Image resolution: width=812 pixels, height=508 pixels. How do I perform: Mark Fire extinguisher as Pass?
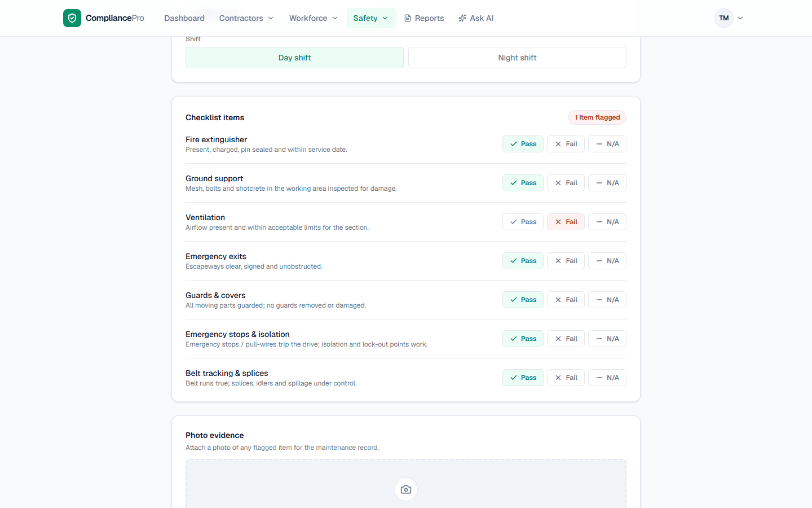523,144
